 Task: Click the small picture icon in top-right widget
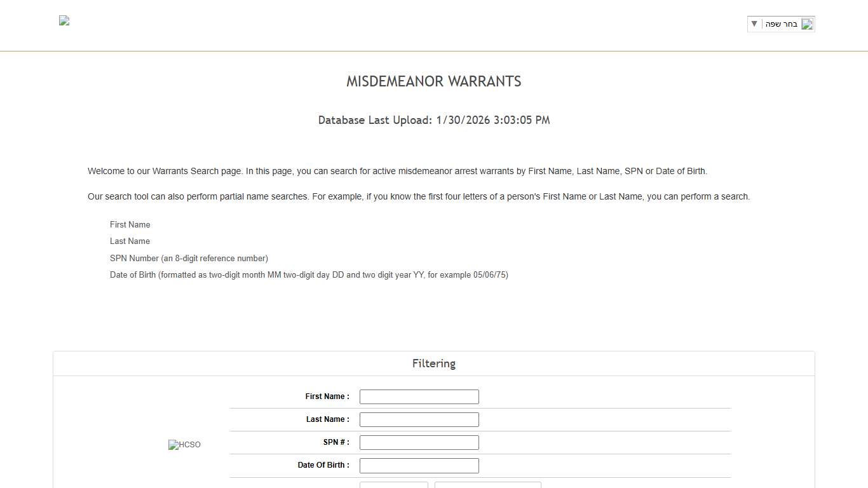808,24
